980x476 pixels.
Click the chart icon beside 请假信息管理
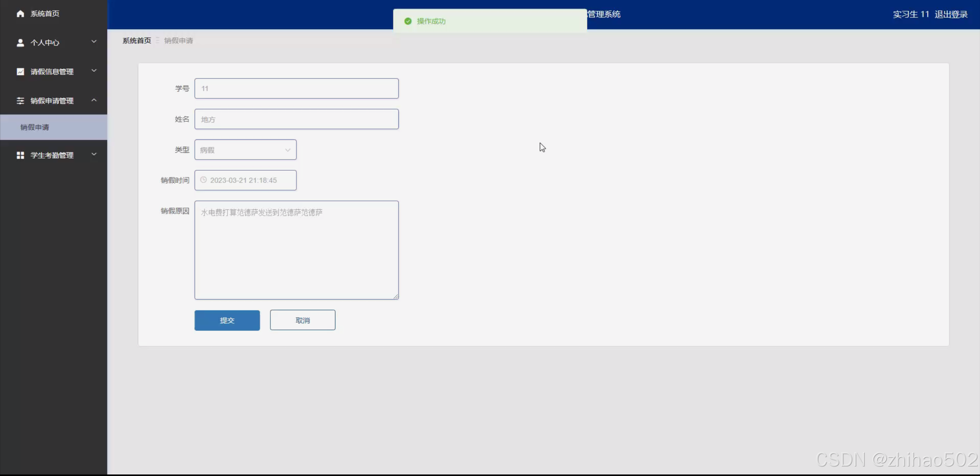(x=20, y=72)
